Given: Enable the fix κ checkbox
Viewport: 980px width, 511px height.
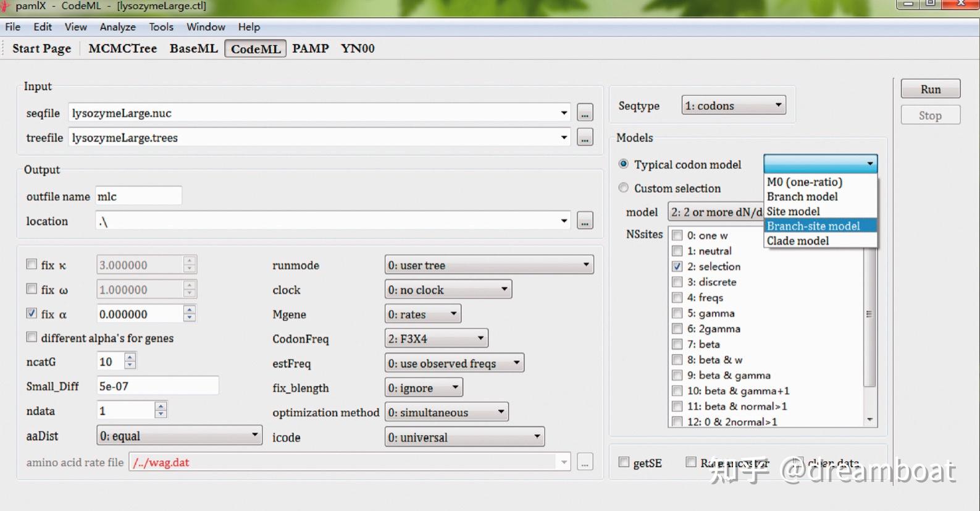Looking at the screenshot, I should 31,264.
